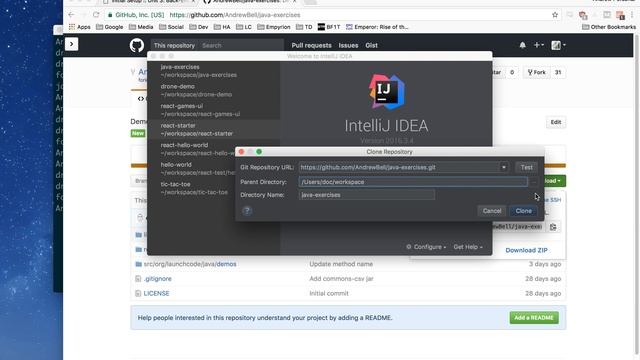
Task: Click the Update method name commit message
Action: coord(341,264)
